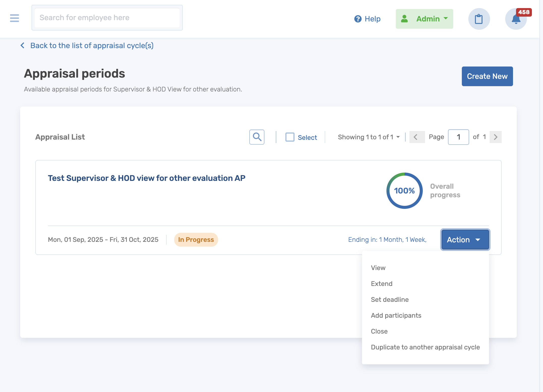Open the Showing 1 to 1 of 1 dropdown
Screen dimensions: 543x392
(369, 137)
